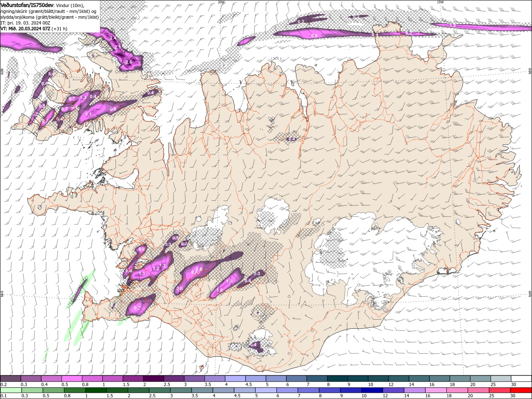Pick the purple lower swatch labeled 12

pos(393,390)
